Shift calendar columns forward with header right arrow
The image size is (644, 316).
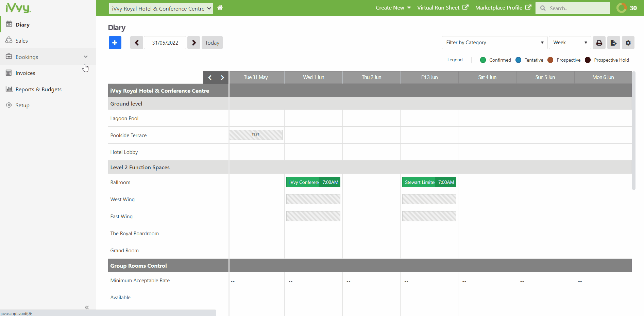coord(222,78)
